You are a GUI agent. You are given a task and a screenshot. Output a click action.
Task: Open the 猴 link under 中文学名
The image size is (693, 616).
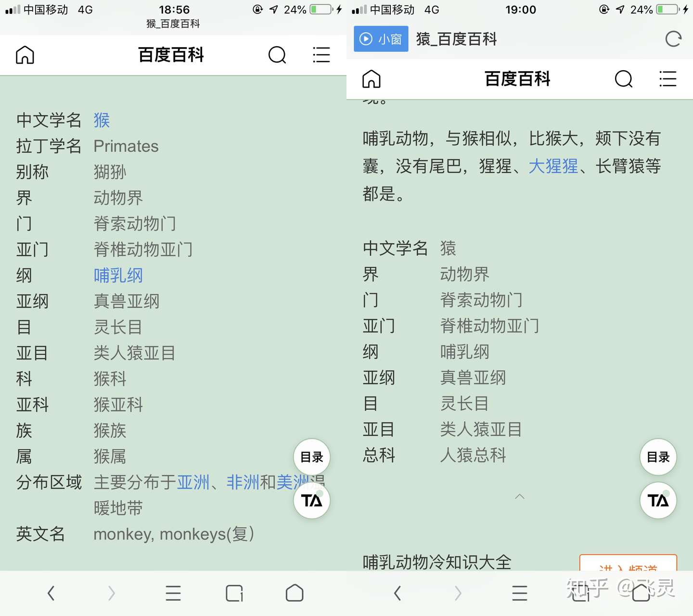click(102, 120)
